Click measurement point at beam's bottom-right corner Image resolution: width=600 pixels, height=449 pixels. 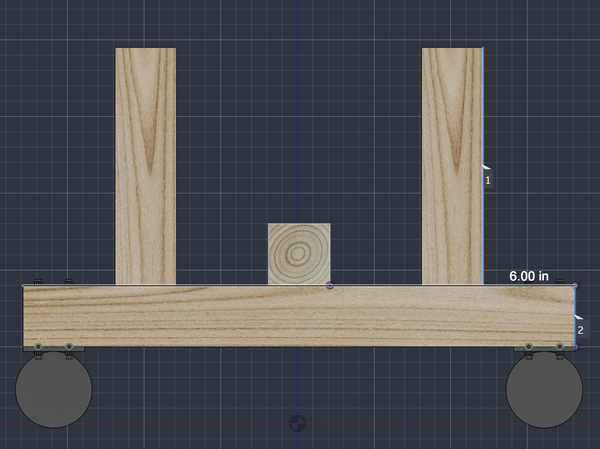(575, 347)
